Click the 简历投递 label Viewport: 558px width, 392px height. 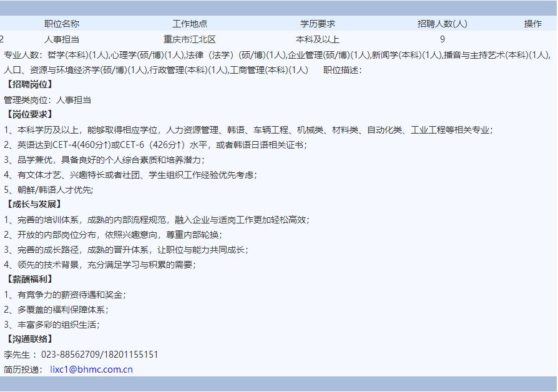click(22, 369)
